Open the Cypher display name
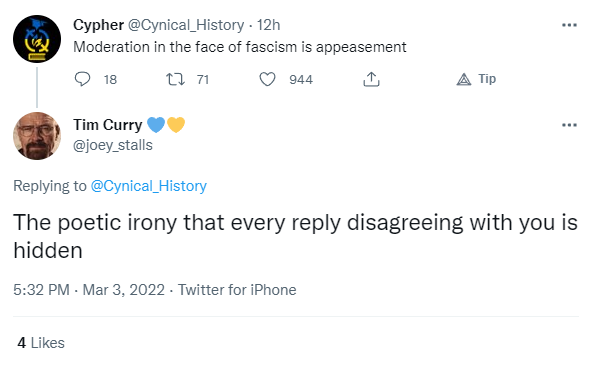The height and width of the screenshot is (369, 593). point(98,25)
